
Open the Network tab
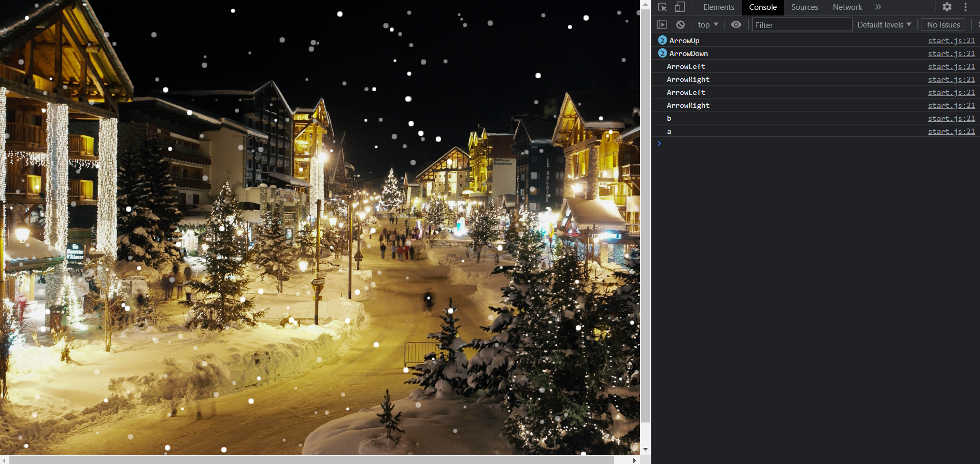[847, 7]
